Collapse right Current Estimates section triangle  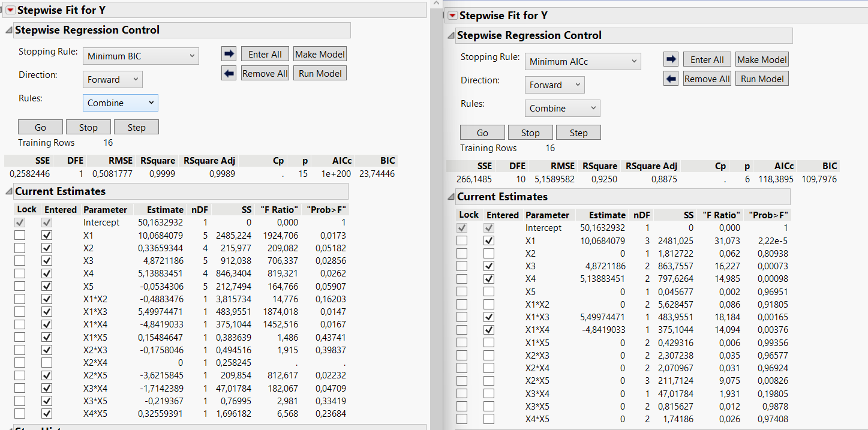point(450,197)
